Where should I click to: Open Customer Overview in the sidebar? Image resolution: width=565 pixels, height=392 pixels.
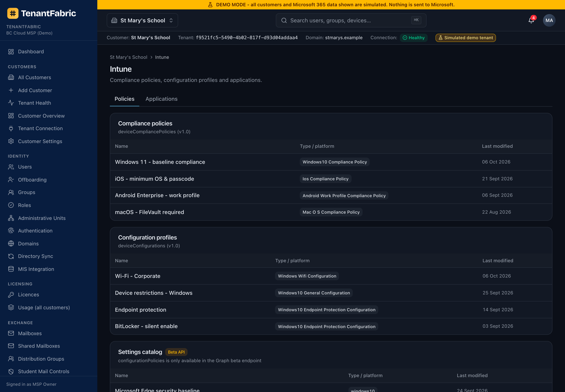[x=41, y=116]
